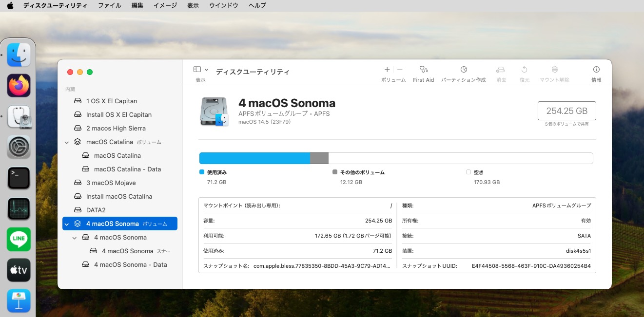The height and width of the screenshot is (317, 644).
Task: Select DATA2 volume in the sidebar
Action: (96, 210)
